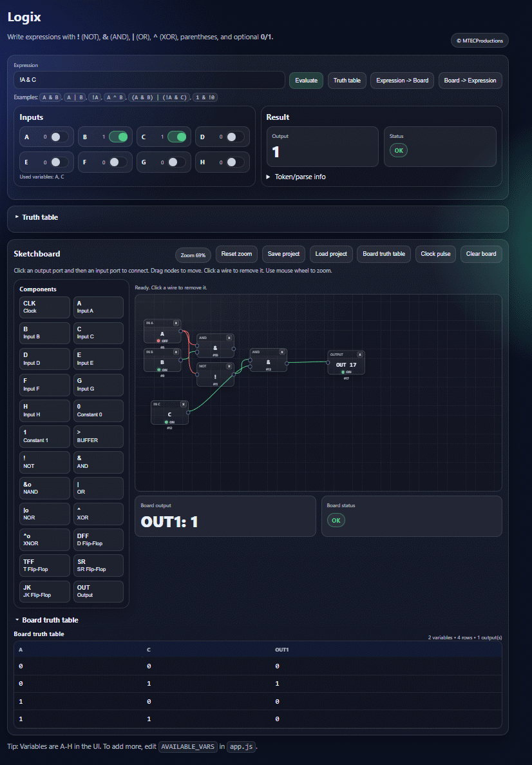This screenshot has height=765, width=532.
Task: Enable the H input toggle
Action: tap(236, 162)
